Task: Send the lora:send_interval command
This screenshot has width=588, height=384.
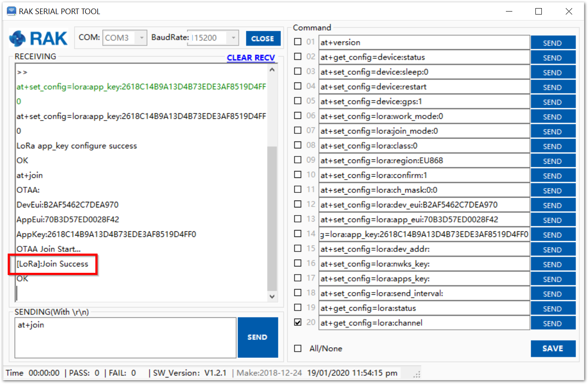Action: (553, 294)
